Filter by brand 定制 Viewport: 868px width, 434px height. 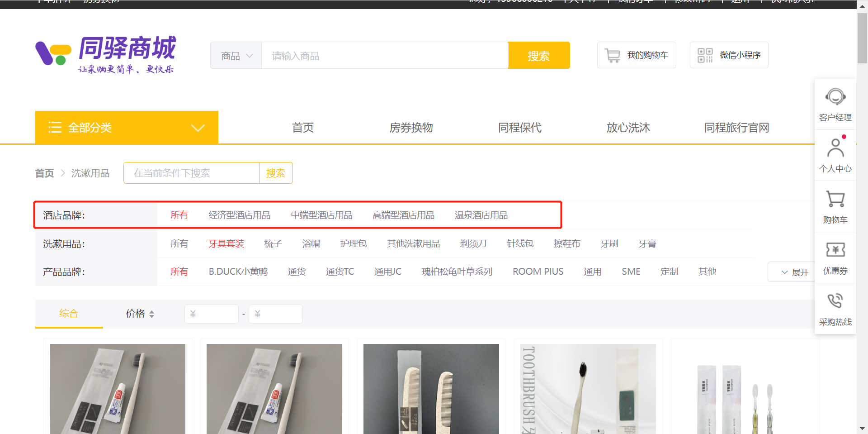pos(670,272)
